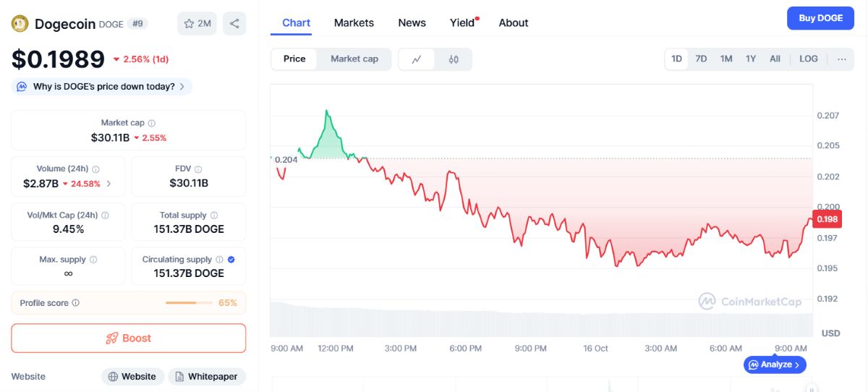This screenshot has height=392, width=868.
Task: Click the 2M watchlist count button
Action: [197, 23]
